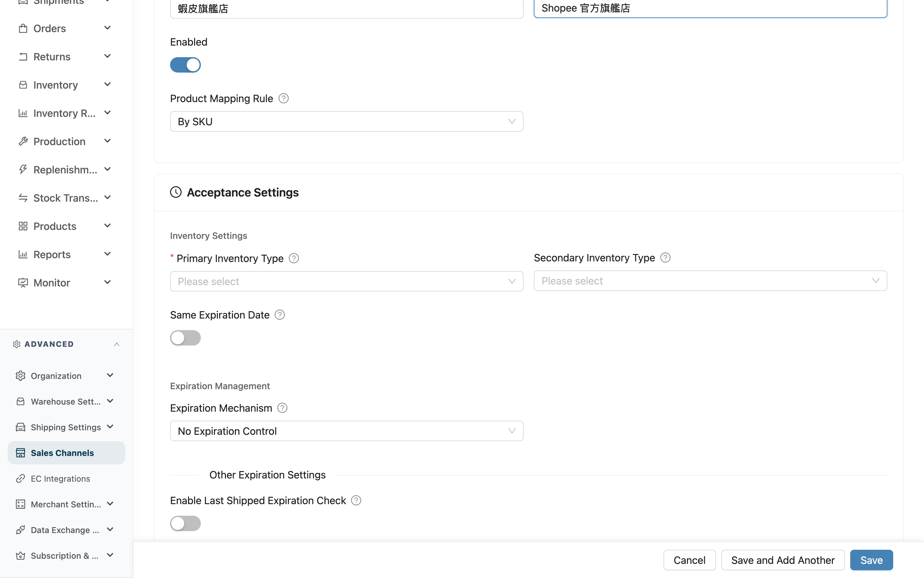Expand the Shipping Settings chevron
Viewport: 924px width, 578px height.
point(110,427)
